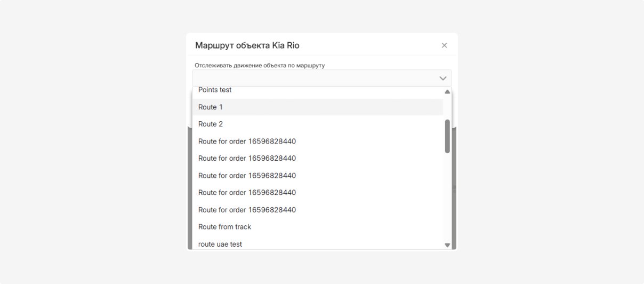Click the dropdown list scroll up arrow
The image size is (644, 284).
pyautogui.click(x=447, y=92)
